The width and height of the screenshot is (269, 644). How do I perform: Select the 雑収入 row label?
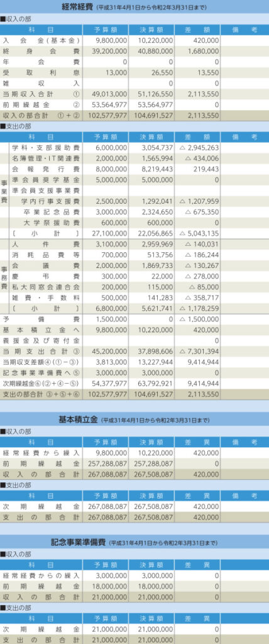41,84
